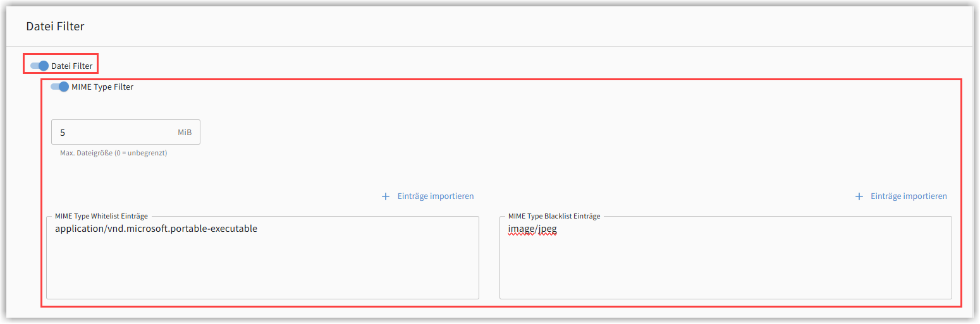The width and height of the screenshot is (980, 324).
Task: Select the application/vnd.microsoft.portable-executable entry
Action: (156, 229)
